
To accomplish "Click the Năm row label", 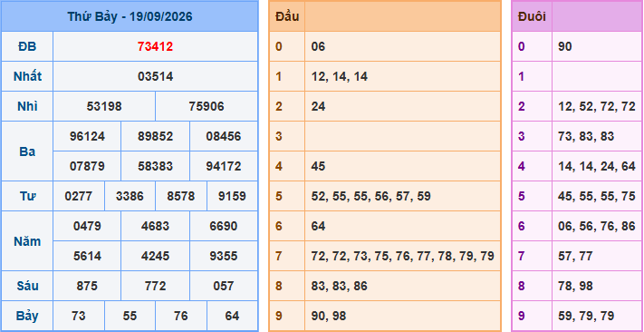I will (x=27, y=241).
